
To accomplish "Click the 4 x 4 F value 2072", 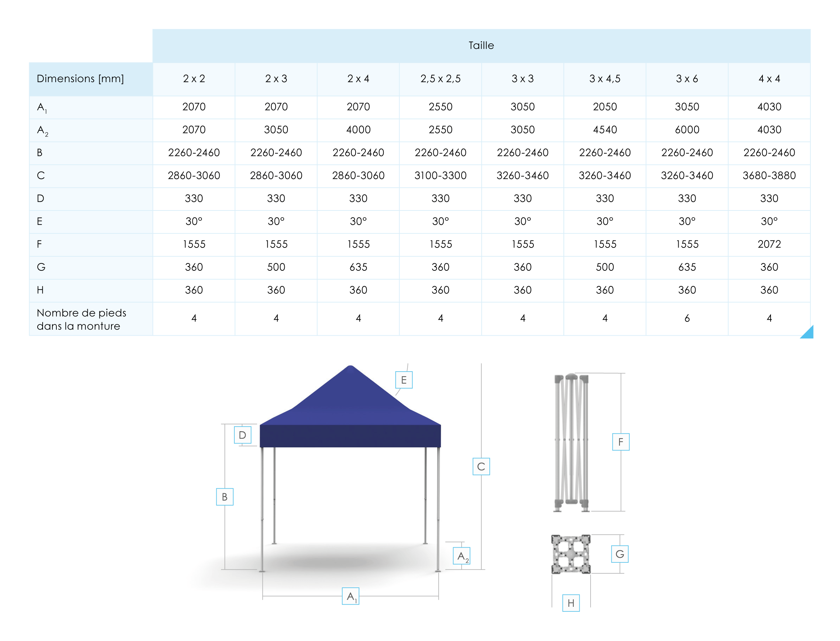I will pos(769,244).
